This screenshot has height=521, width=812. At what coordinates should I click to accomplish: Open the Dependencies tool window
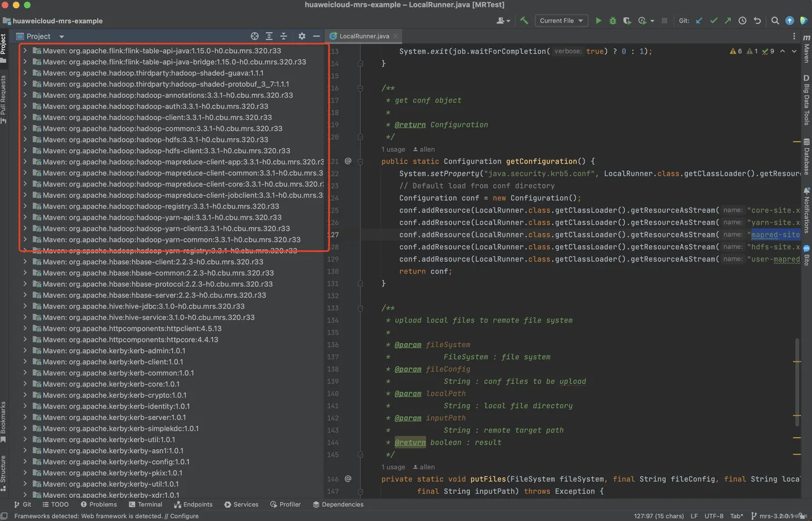[338, 504]
